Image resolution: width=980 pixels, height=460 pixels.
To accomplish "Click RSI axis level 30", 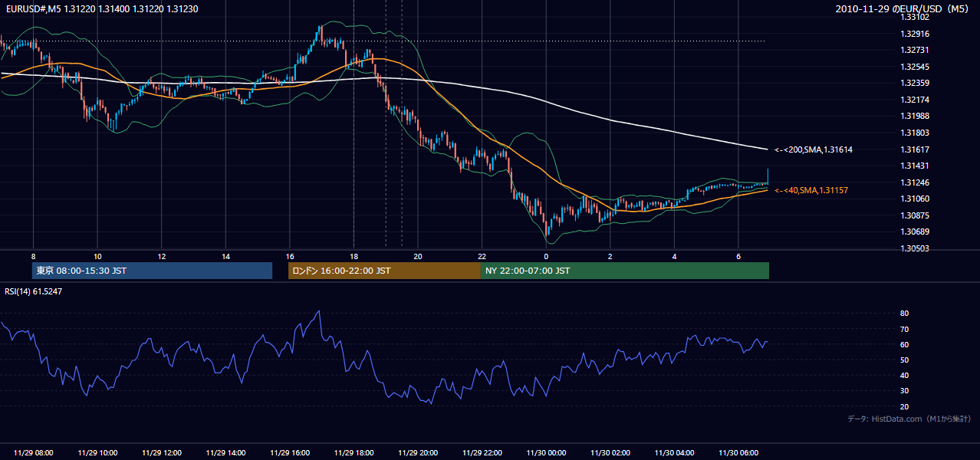I will [x=904, y=391].
